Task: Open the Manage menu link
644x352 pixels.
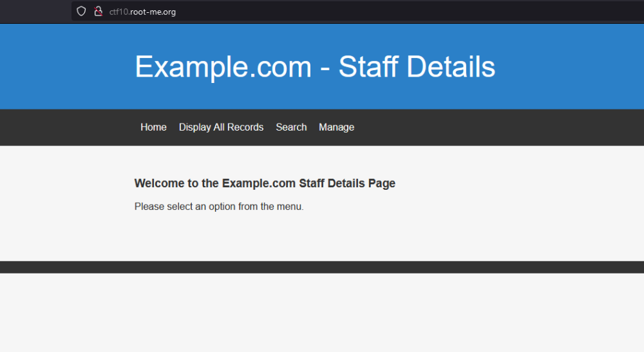Action: click(336, 127)
